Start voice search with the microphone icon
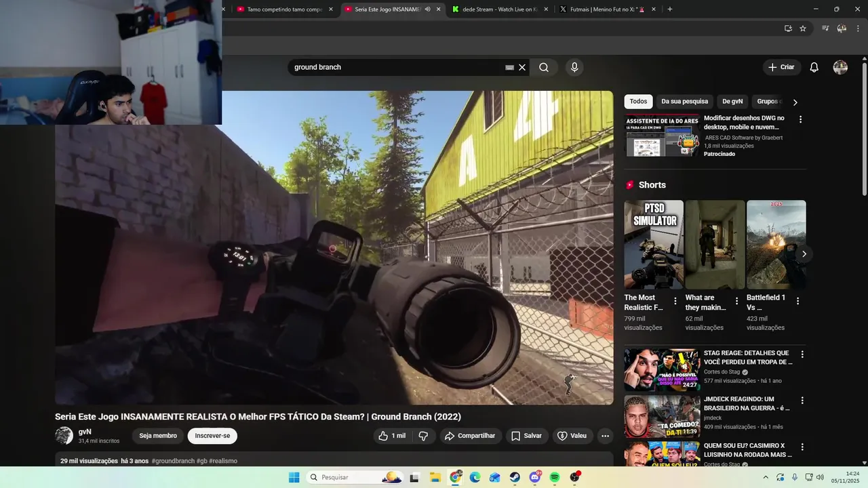This screenshot has height=488, width=868. (574, 67)
